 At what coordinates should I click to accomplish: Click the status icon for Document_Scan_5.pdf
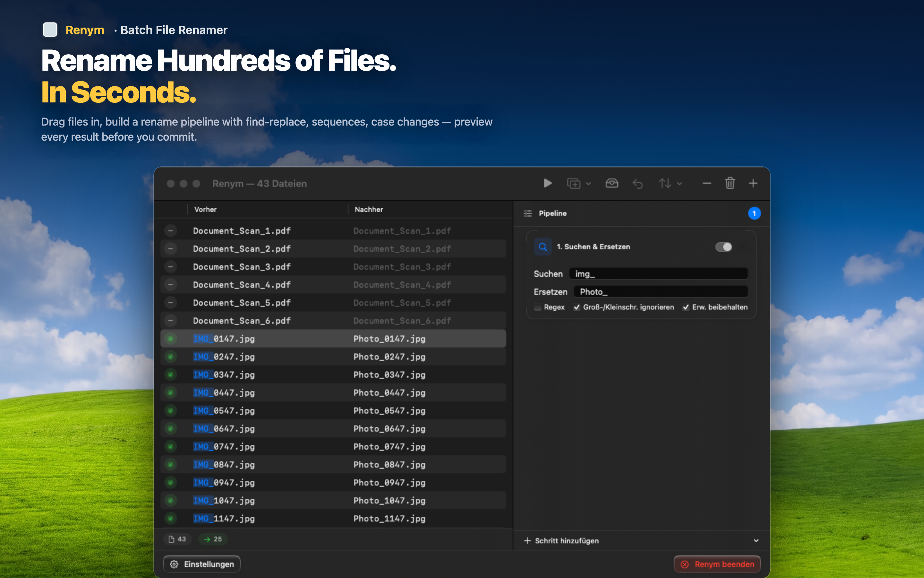(x=171, y=303)
